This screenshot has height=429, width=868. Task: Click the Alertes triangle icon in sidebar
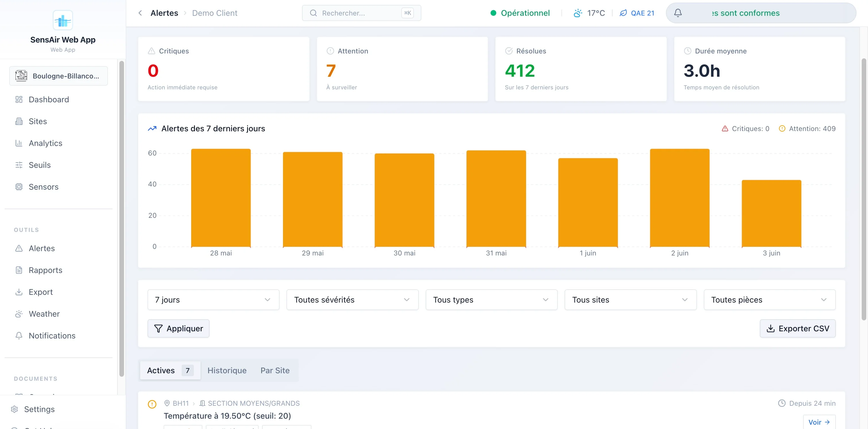tap(19, 248)
